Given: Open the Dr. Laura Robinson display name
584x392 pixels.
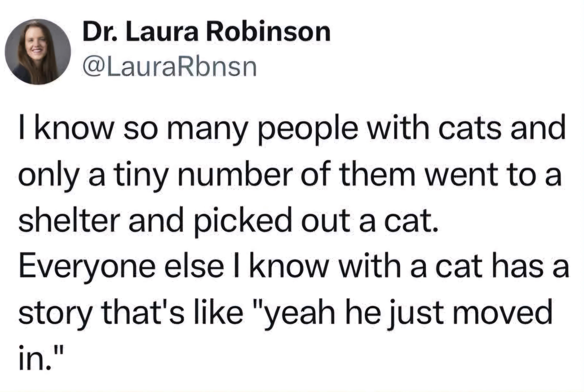Looking at the screenshot, I should [206, 33].
